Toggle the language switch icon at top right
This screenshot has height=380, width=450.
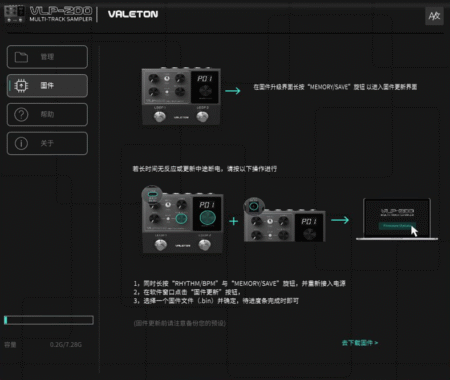pyautogui.click(x=434, y=16)
